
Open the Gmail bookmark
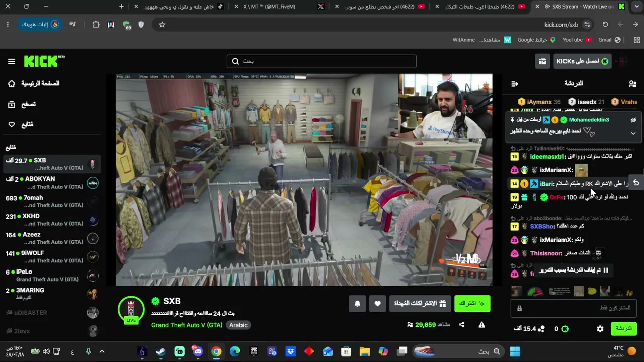point(609,40)
